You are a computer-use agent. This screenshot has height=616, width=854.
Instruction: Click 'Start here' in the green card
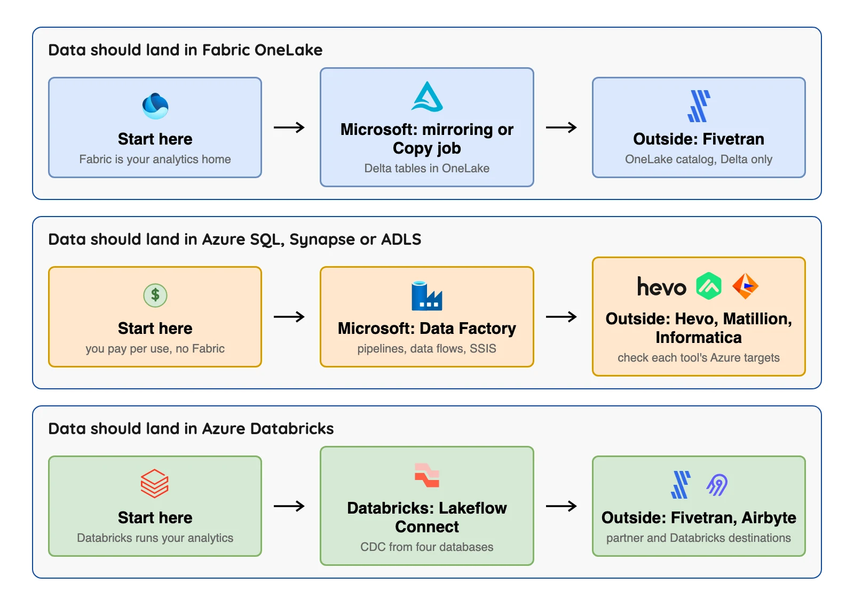point(155,518)
